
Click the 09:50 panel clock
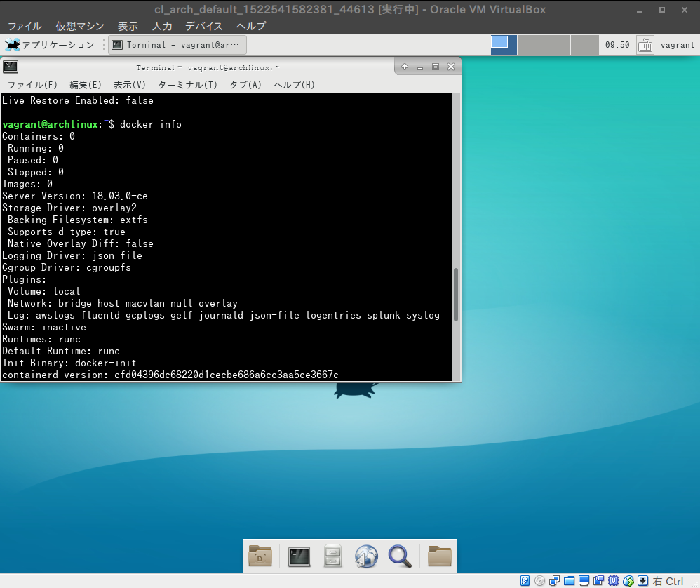tap(617, 45)
